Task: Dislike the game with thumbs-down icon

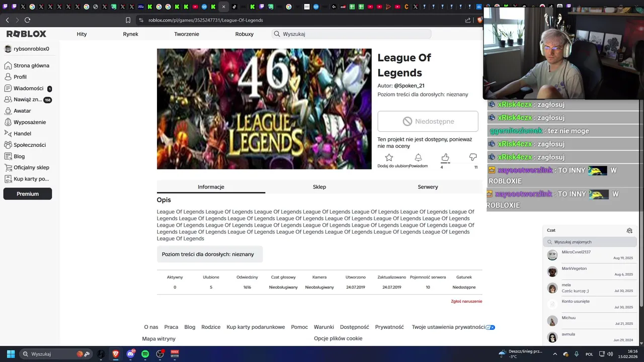Action: 473,157
